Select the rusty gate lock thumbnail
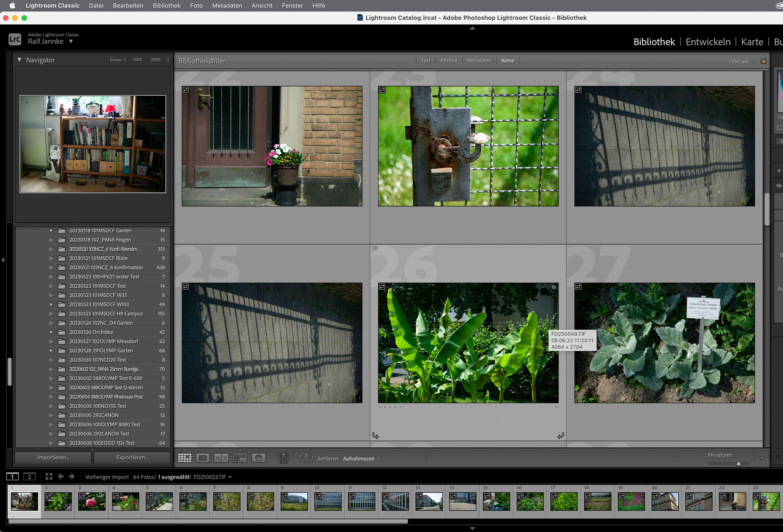The width and height of the screenshot is (783, 532). point(468,146)
